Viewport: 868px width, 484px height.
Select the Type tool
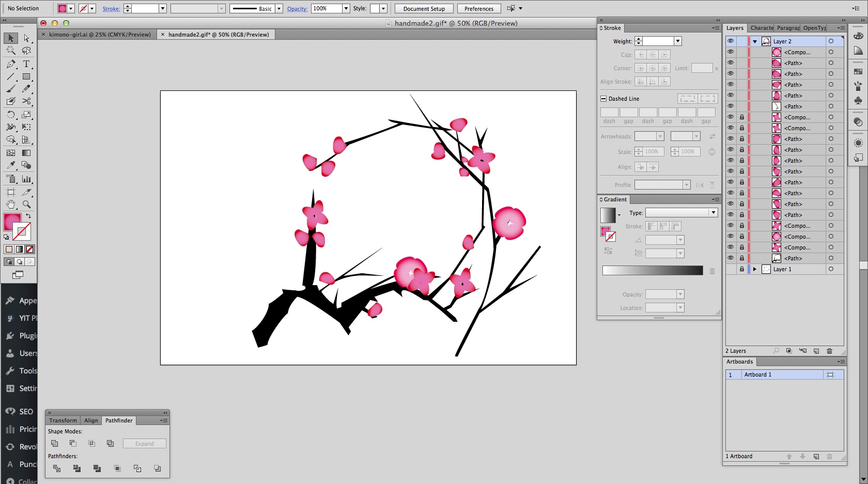click(x=26, y=64)
